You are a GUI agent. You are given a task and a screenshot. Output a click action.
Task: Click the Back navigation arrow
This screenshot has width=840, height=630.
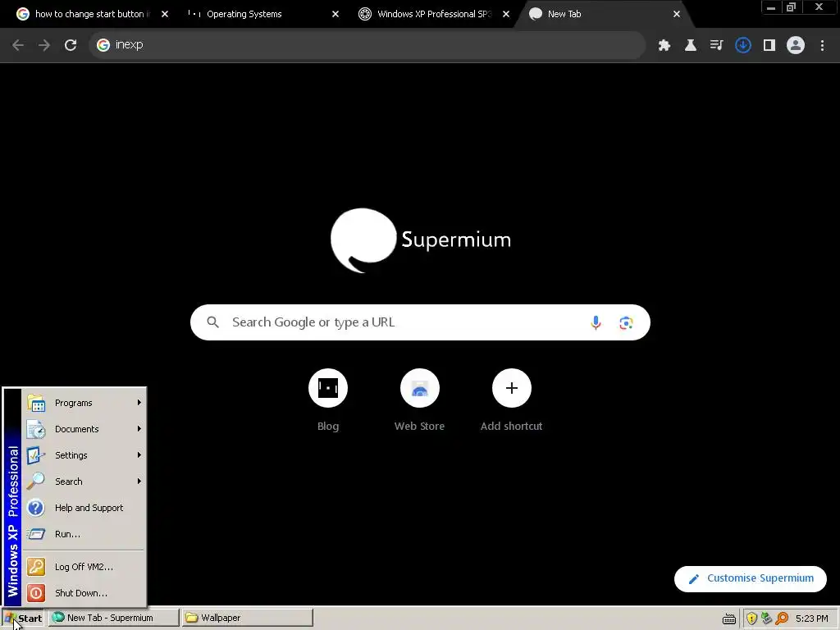[18, 45]
